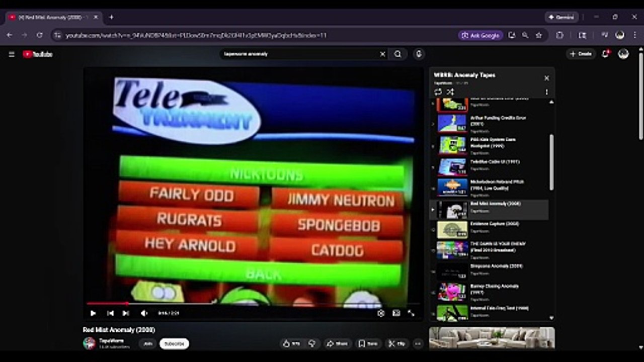Open a new browser tab
Screen dimensions: 644x362
(x=111, y=17)
